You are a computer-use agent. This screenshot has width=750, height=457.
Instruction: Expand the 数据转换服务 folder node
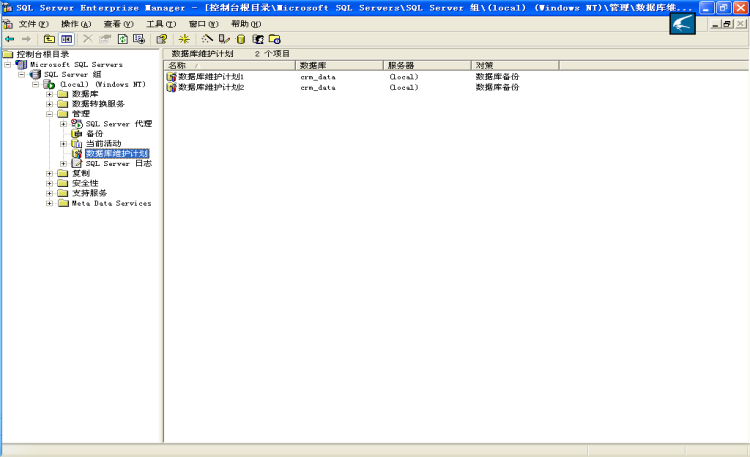(x=49, y=104)
